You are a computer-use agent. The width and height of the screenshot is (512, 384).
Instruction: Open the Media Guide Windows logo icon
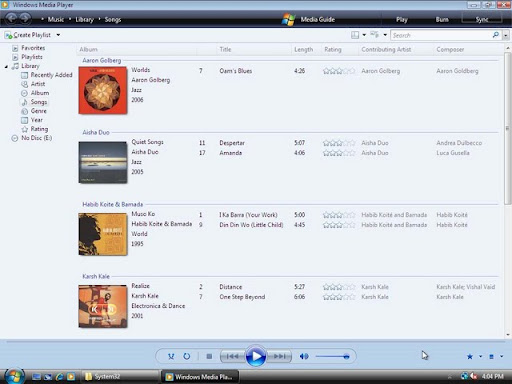click(x=288, y=19)
